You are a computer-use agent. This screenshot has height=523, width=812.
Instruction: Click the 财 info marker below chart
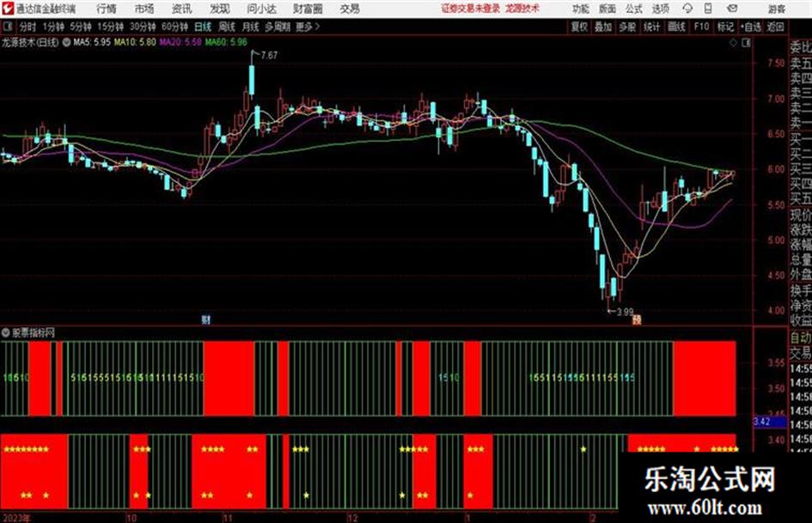(206, 319)
